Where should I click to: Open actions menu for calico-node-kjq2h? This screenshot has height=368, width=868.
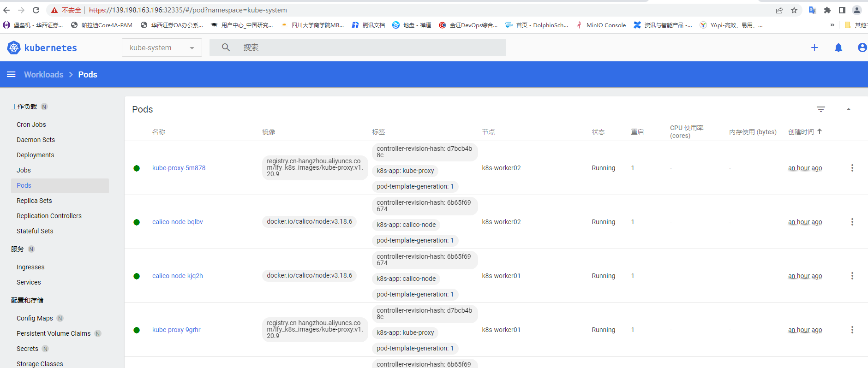(852, 276)
